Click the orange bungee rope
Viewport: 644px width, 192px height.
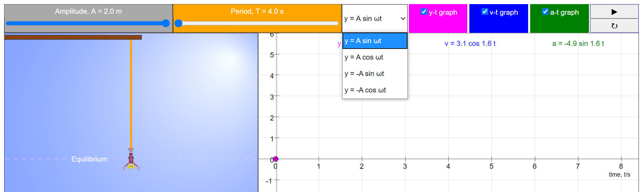(x=131, y=92)
